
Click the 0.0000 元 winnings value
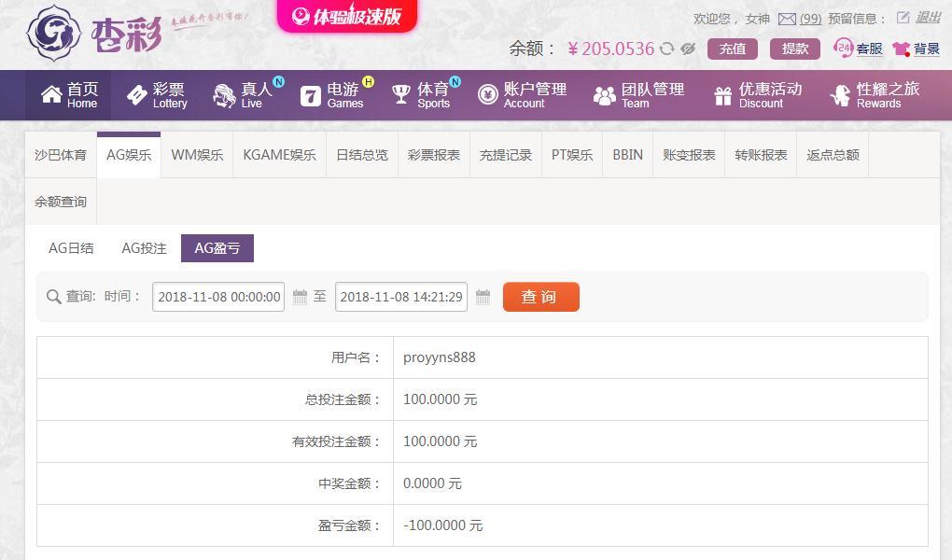432,483
